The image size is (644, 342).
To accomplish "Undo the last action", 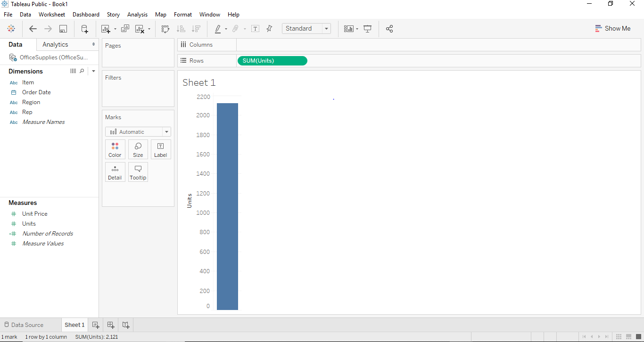I will click(33, 28).
